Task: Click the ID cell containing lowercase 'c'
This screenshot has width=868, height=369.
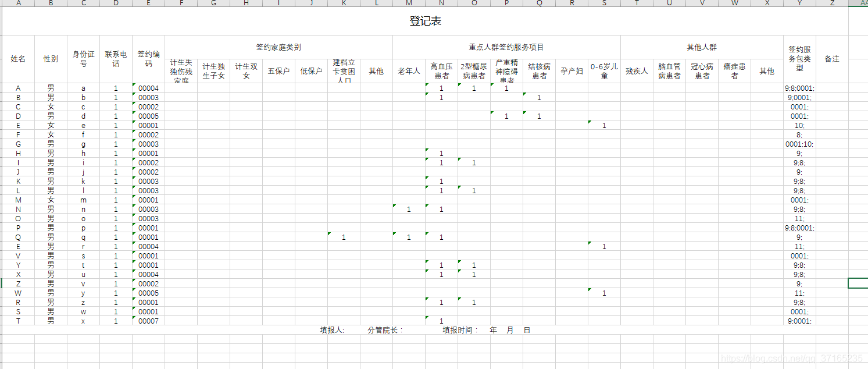Action: tap(83, 107)
